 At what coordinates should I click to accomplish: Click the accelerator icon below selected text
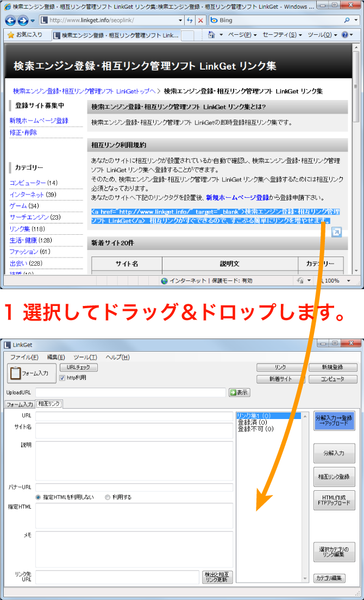(x=336, y=232)
